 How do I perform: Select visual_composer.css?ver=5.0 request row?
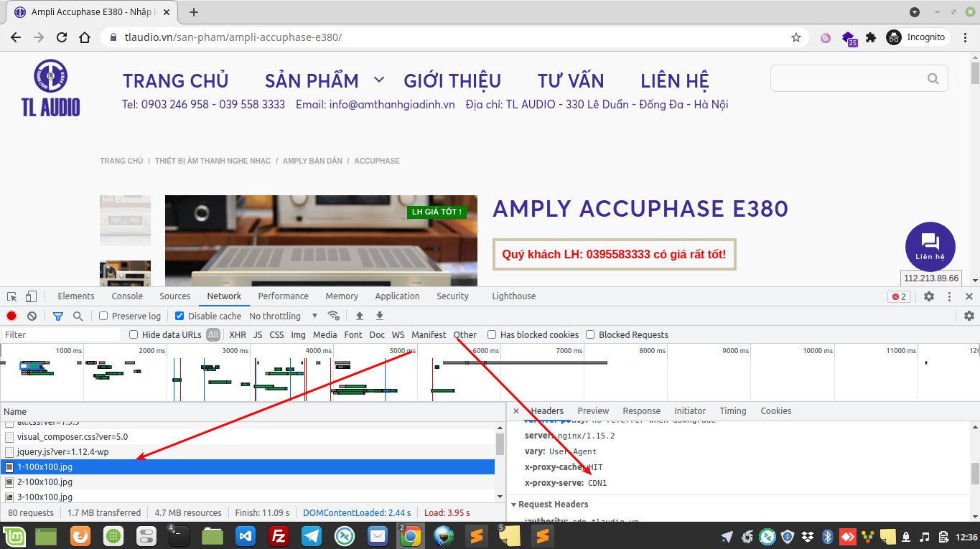click(248, 436)
